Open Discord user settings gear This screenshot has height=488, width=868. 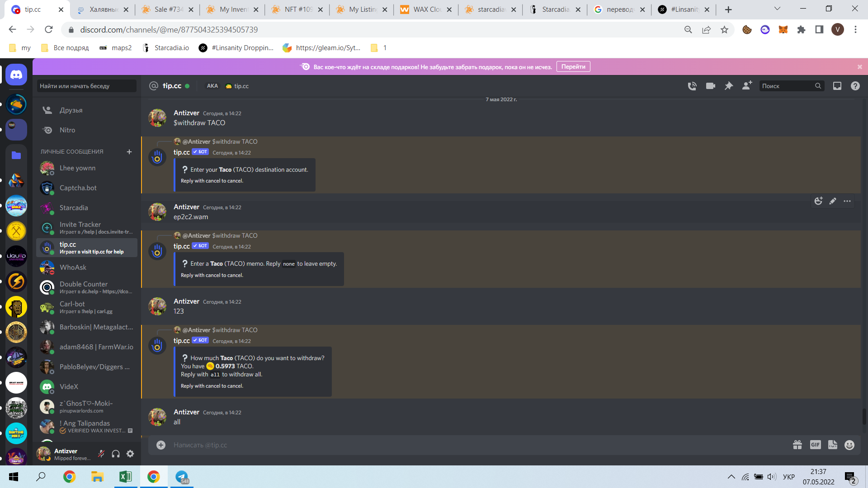[x=130, y=454]
